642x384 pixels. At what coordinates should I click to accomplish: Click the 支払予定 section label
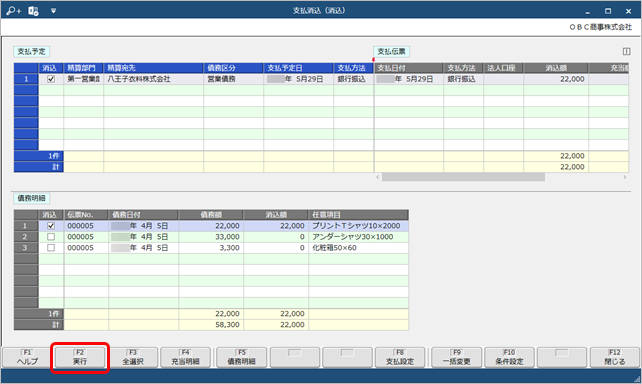click(x=32, y=52)
